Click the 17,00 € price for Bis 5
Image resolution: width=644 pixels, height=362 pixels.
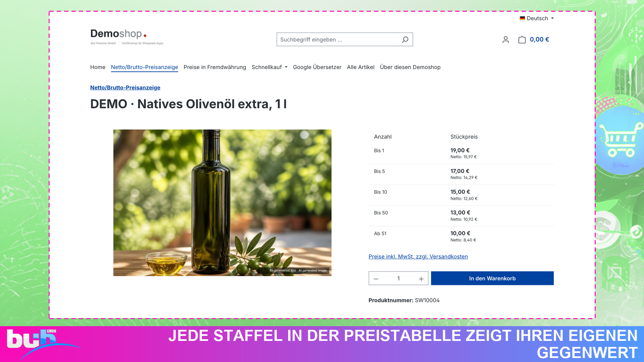click(460, 171)
